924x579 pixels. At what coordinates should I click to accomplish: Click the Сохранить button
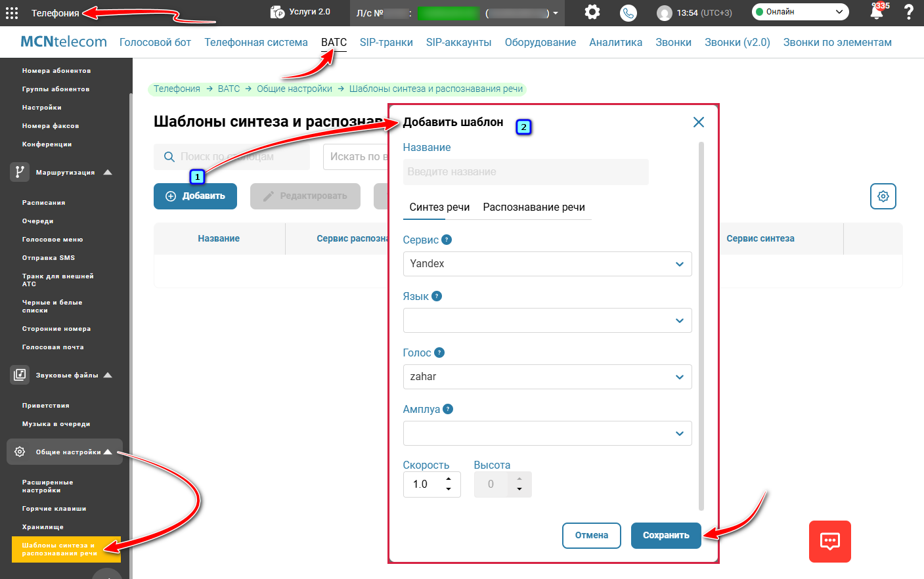(666, 536)
